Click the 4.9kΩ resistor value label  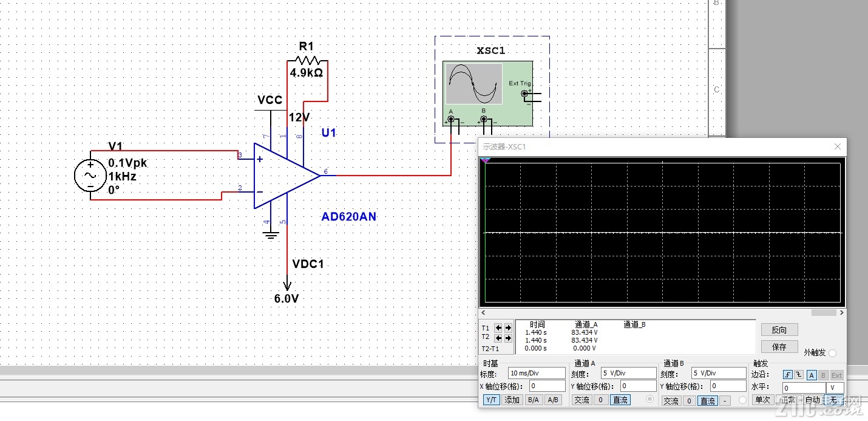(x=307, y=73)
